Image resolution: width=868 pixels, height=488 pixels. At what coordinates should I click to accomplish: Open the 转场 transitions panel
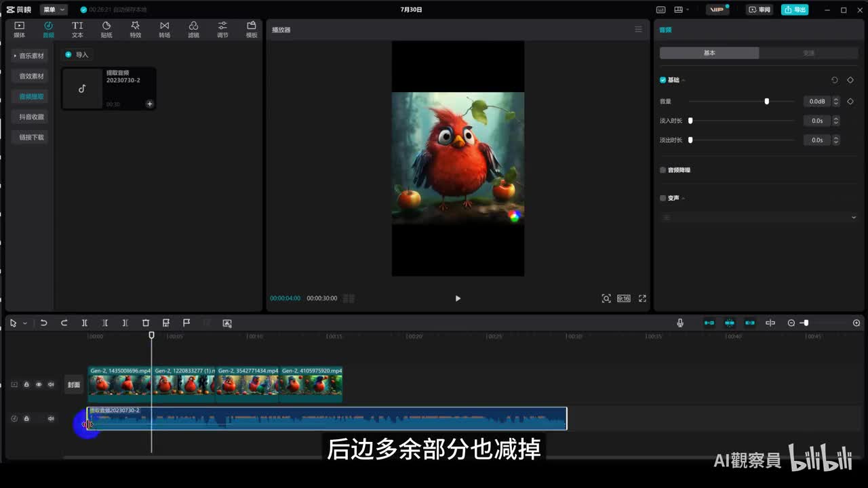pos(165,29)
